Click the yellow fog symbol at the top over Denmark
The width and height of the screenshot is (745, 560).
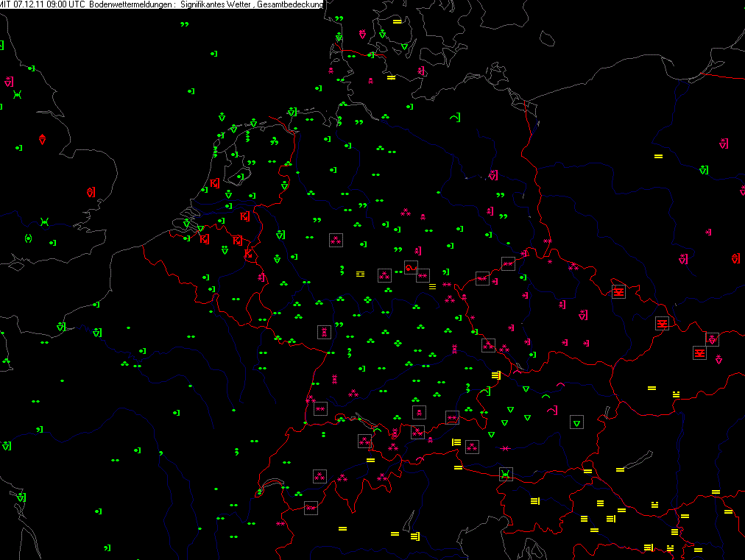[x=397, y=21]
